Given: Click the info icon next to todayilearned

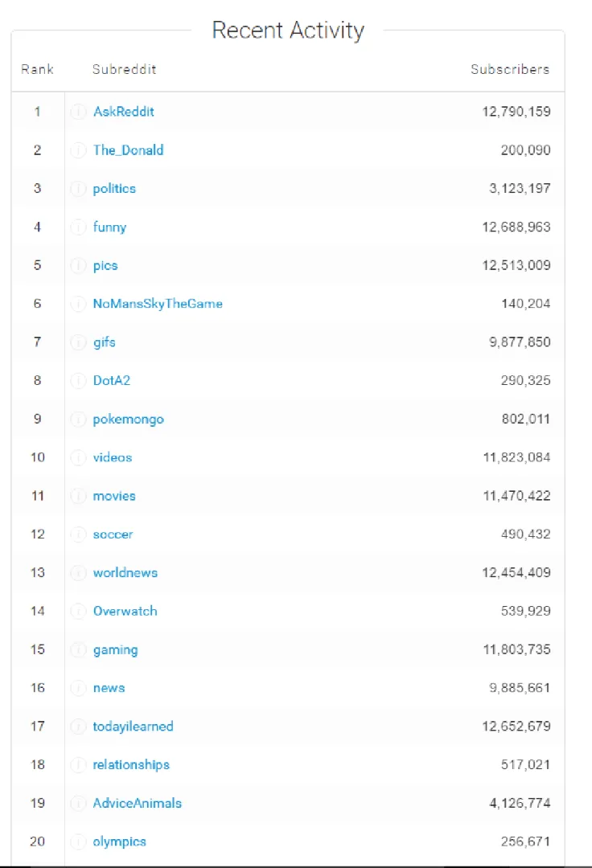Looking at the screenshot, I should [79, 727].
